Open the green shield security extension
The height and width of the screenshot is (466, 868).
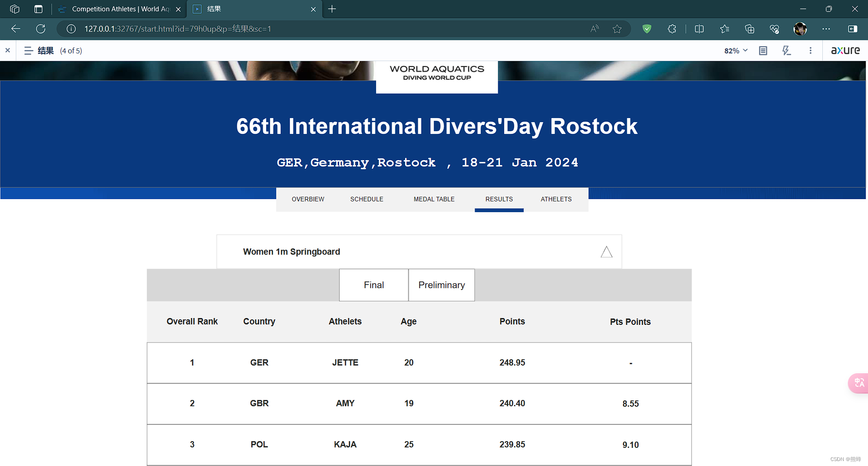click(647, 29)
